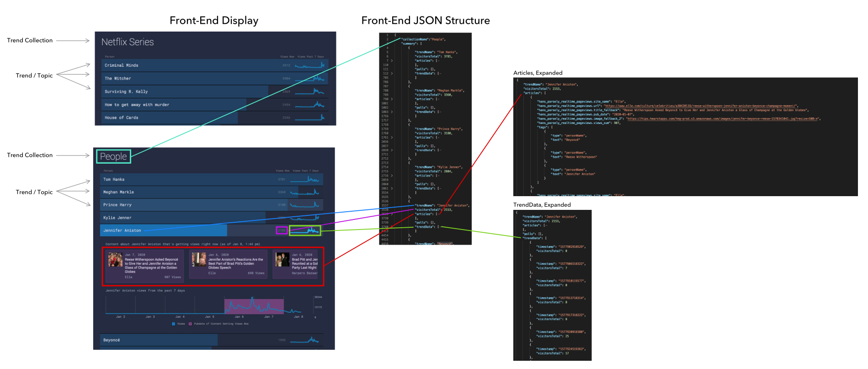The image size is (868, 369).
Task: Open the elle.com URL in articles JSON
Action: point(701,106)
